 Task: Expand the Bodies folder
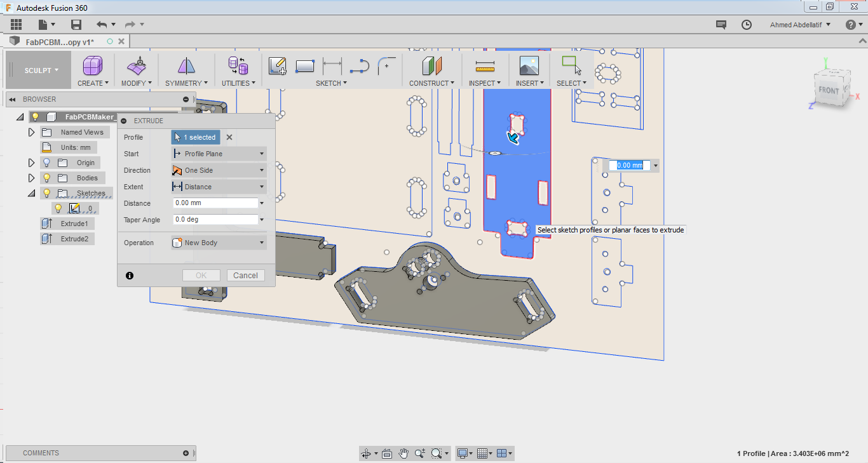[31, 178]
